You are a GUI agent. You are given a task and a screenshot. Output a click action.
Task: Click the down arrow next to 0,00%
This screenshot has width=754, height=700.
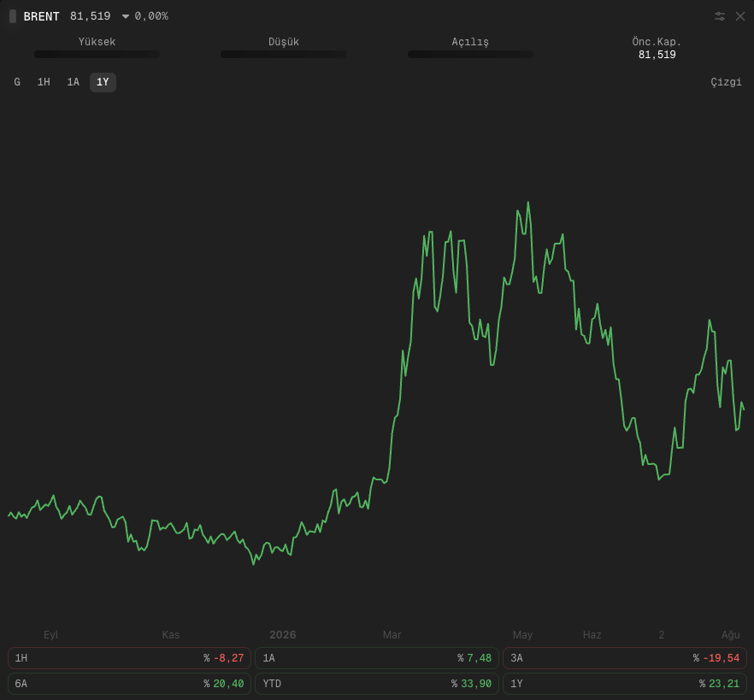click(x=126, y=16)
